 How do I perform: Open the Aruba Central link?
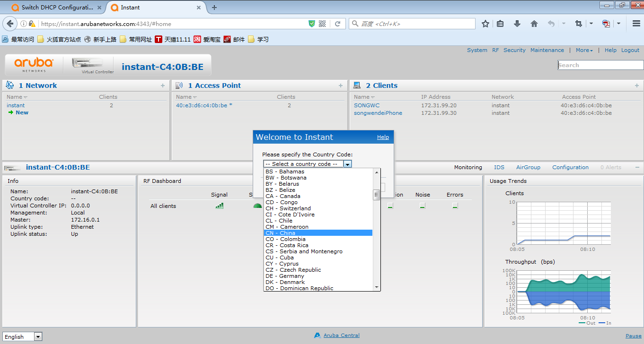click(x=342, y=335)
